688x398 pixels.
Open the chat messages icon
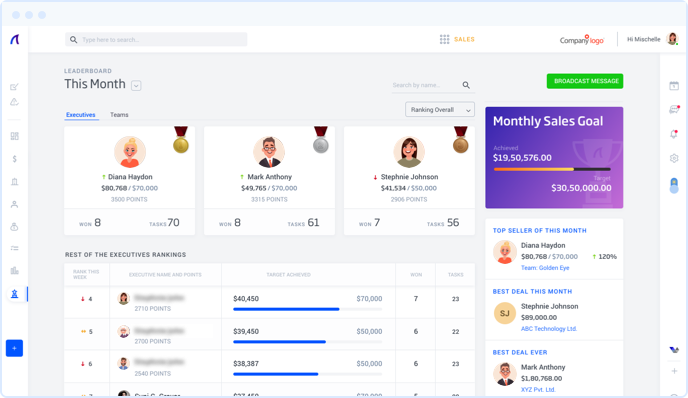tap(674, 109)
